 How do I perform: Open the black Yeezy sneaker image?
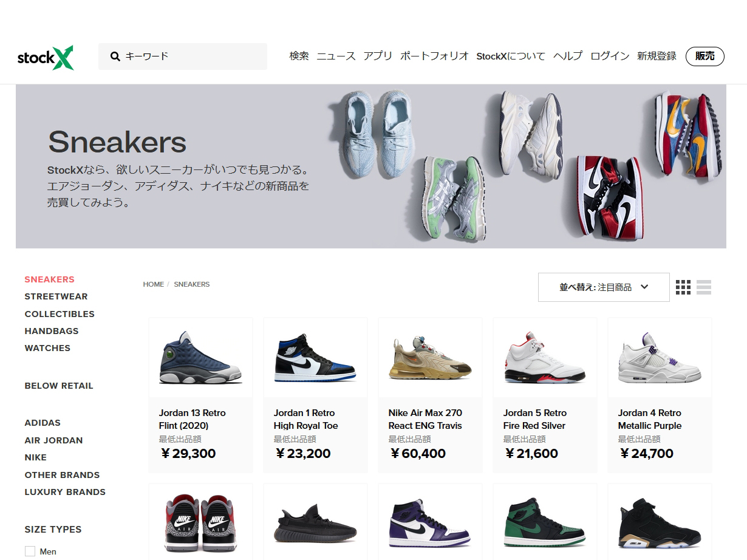click(x=315, y=522)
